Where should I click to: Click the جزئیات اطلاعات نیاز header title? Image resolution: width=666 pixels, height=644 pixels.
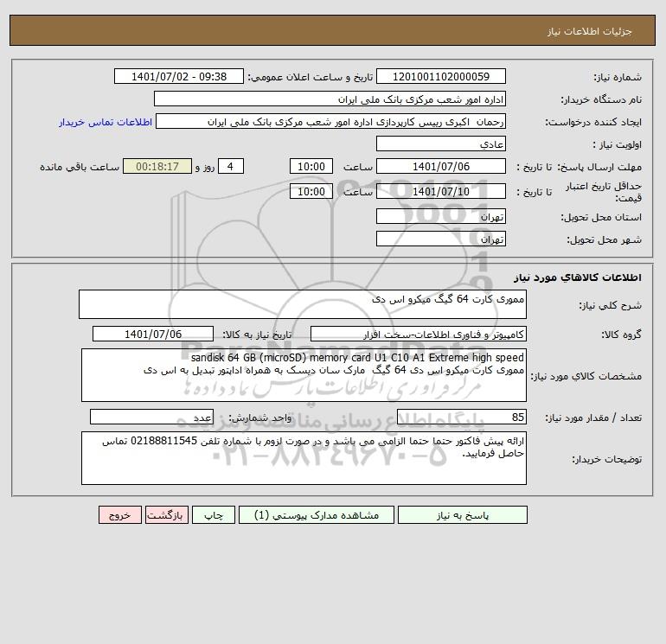coord(590,31)
